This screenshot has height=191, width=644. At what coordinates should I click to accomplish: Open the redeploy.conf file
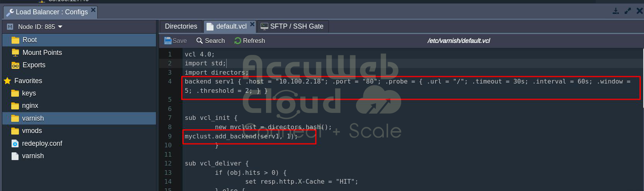[42, 143]
